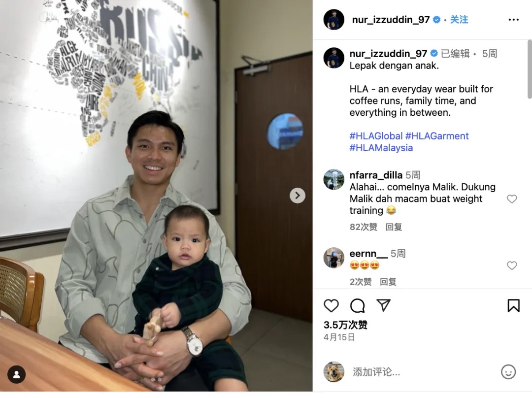Image resolution: width=532 pixels, height=398 pixels.
Task: Show tagged people icon on photo
Action: pos(16,374)
